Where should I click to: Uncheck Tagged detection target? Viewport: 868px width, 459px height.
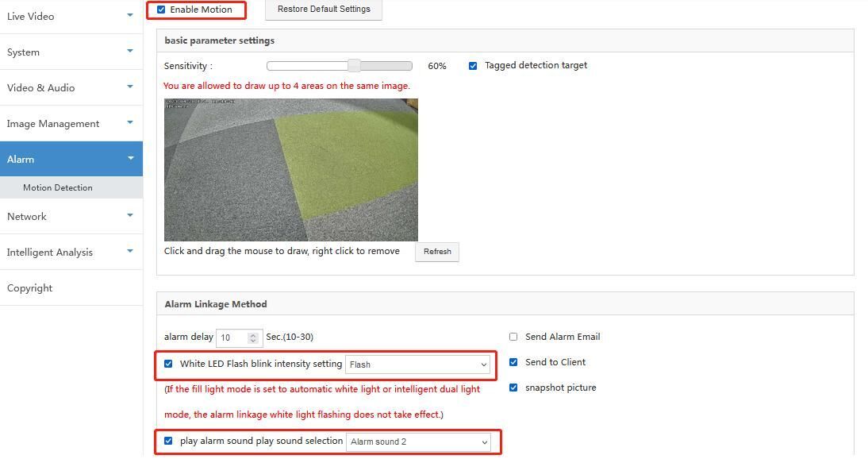pyautogui.click(x=473, y=66)
